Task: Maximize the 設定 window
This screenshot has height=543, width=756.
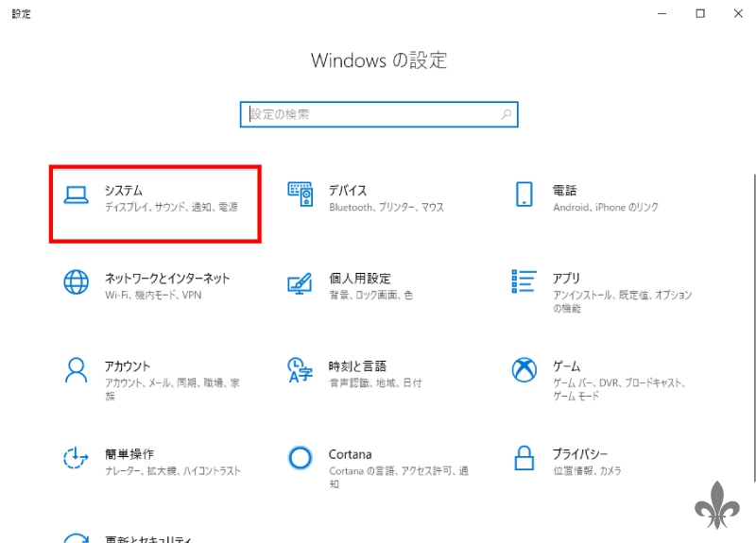Action: click(x=700, y=13)
